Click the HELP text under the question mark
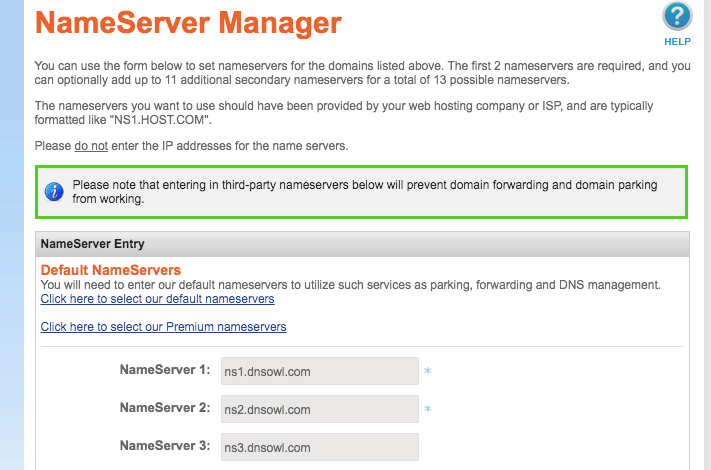Image resolution: width=711 pixels, height=470 pixels. point(677,42)
